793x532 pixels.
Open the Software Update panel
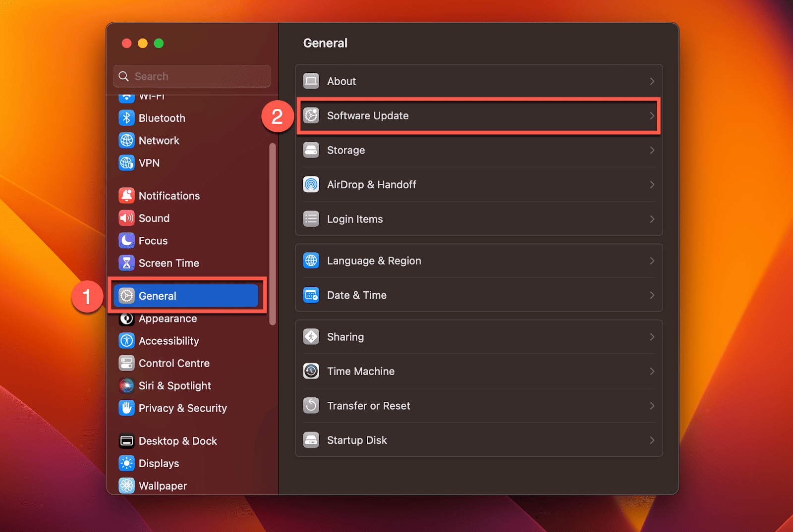click(x=478, y=115)
